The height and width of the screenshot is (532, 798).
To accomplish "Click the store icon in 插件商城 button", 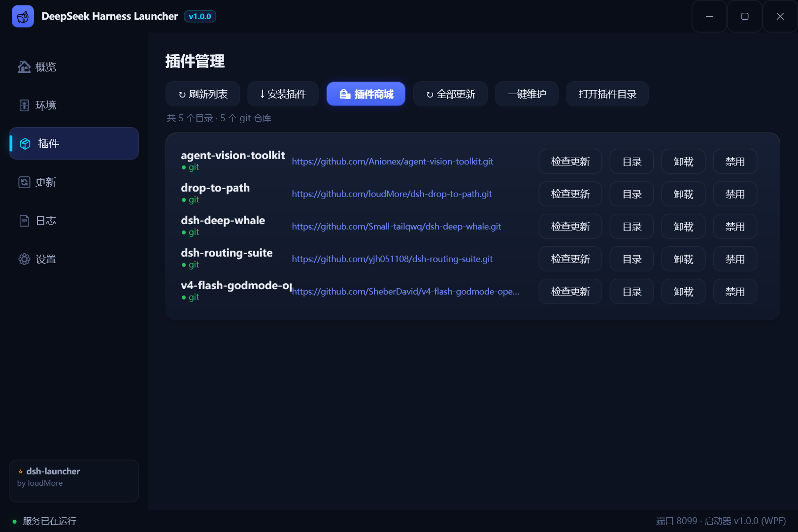I will [345, 94].
